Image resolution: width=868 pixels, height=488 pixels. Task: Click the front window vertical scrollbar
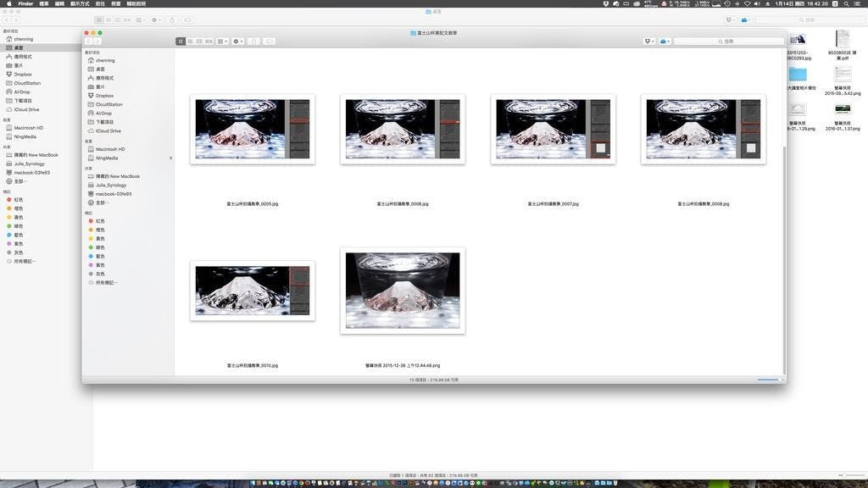[x=784, y=260]
